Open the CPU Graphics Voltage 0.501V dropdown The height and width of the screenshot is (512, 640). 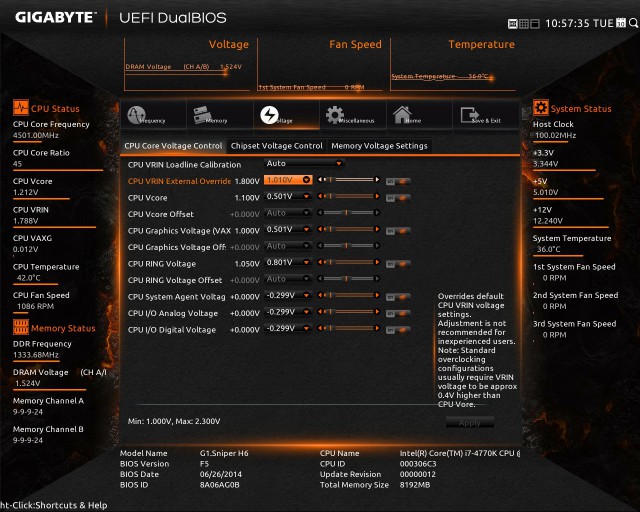point(288,229)
